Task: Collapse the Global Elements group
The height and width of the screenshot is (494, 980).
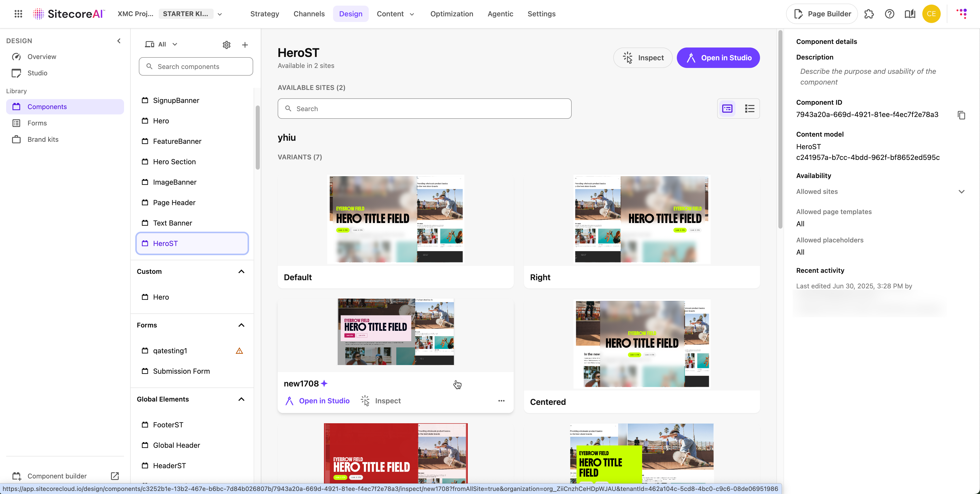Action: (x=241, y=399)
